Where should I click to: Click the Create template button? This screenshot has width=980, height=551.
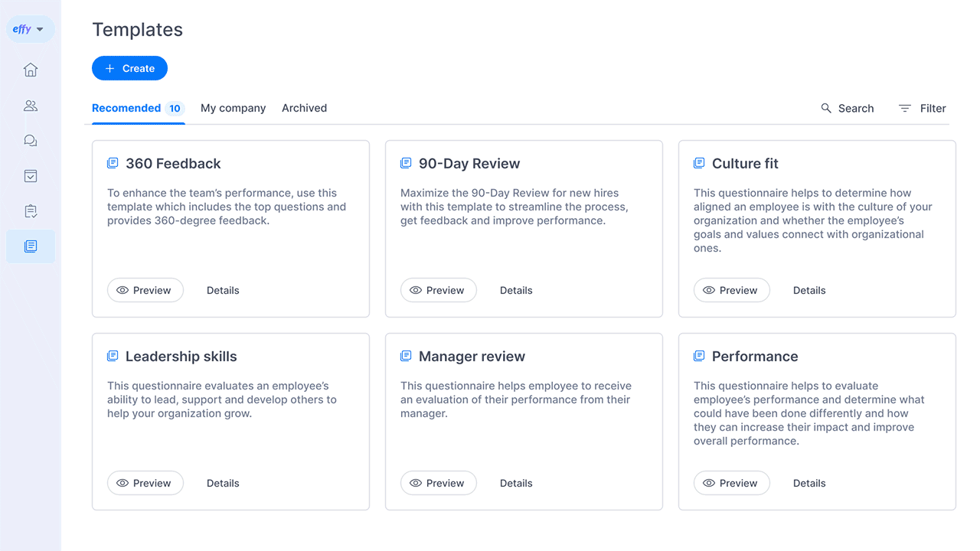click(129, 68)
